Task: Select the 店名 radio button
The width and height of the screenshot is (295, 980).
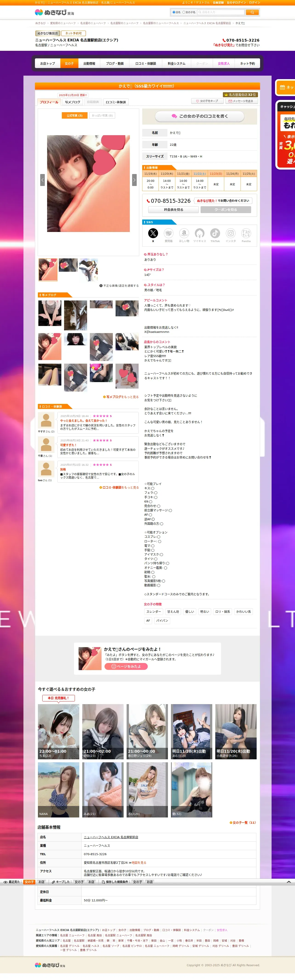Action: point(174,12)
